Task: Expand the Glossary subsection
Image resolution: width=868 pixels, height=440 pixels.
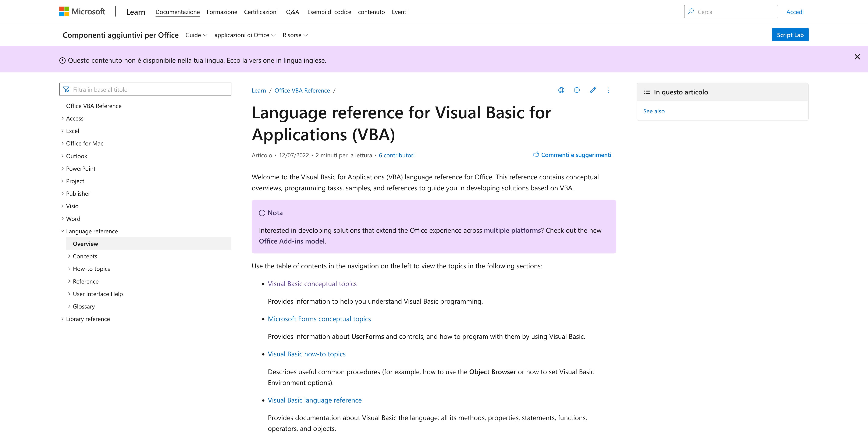Action: pos(69,306)
